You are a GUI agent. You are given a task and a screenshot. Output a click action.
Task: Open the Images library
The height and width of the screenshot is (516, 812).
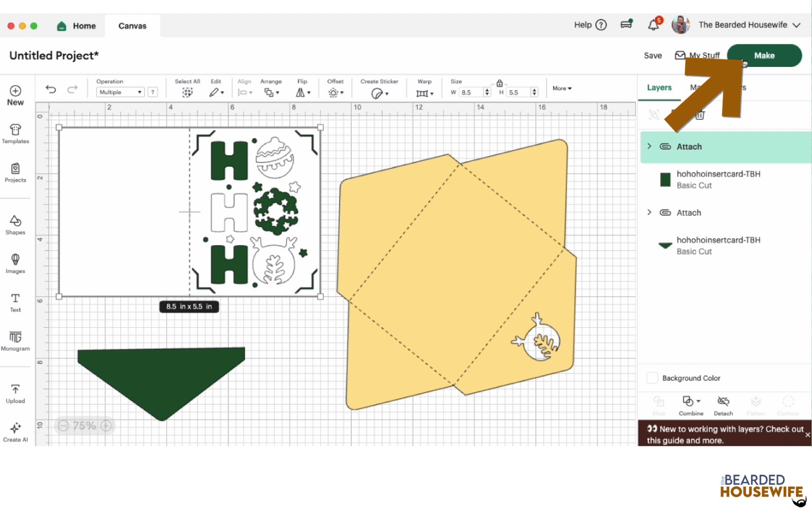[15, 263]
